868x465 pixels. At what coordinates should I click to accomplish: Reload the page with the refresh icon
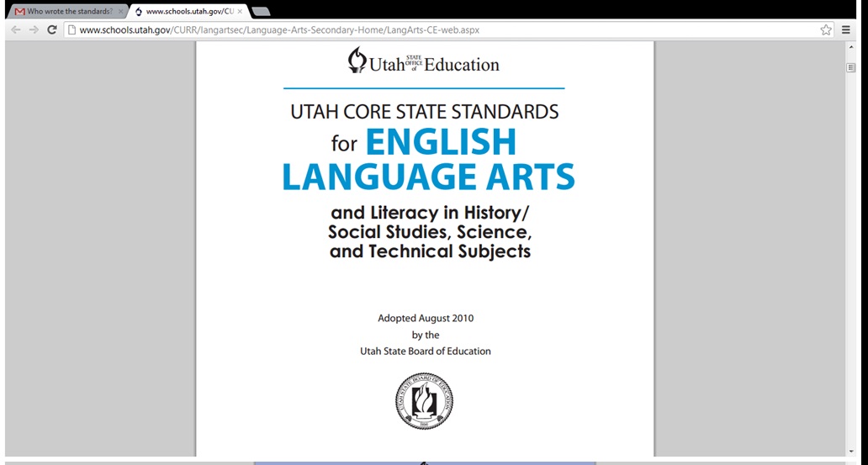point(52,30)
